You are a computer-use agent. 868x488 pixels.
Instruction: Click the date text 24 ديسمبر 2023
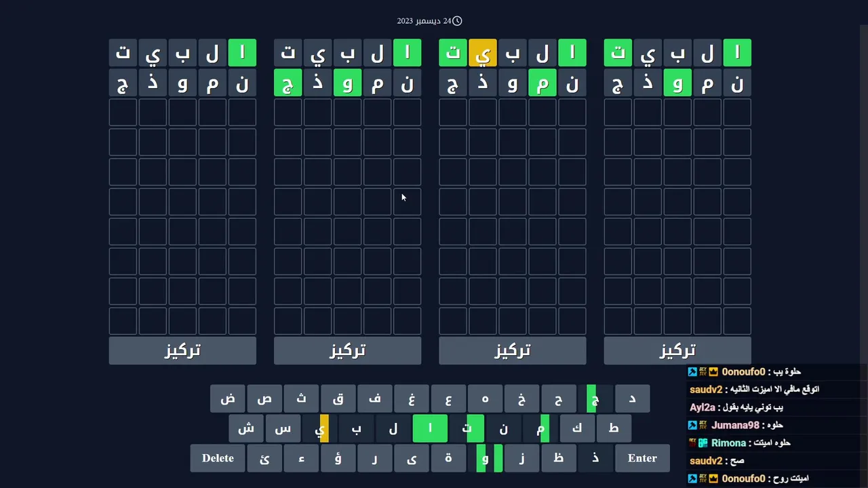[424, 21]
